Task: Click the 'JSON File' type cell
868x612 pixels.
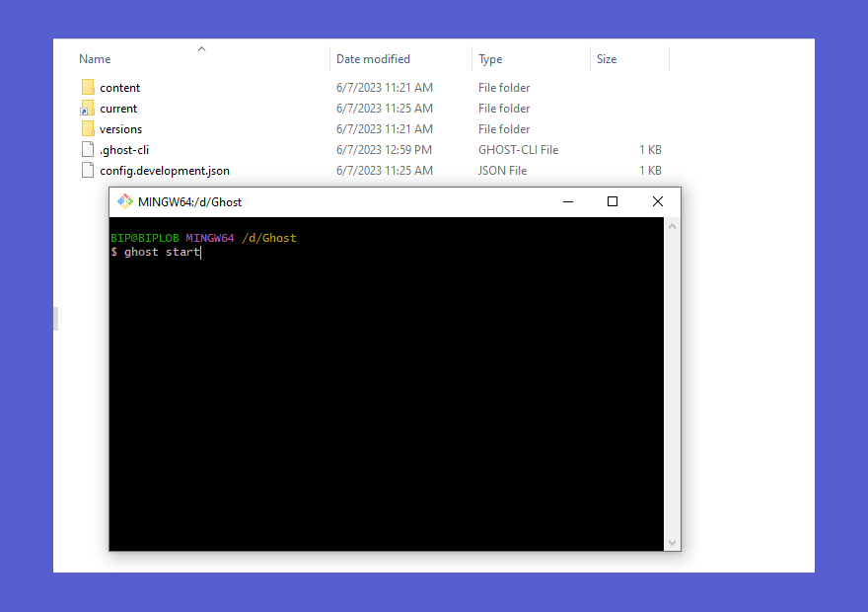Action: 502,171
